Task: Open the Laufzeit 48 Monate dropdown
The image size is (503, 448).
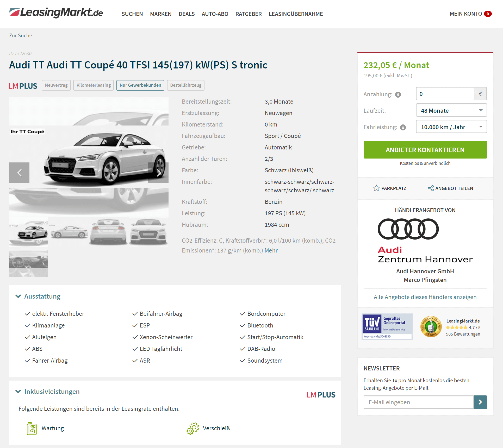Action: click(451, 110)
